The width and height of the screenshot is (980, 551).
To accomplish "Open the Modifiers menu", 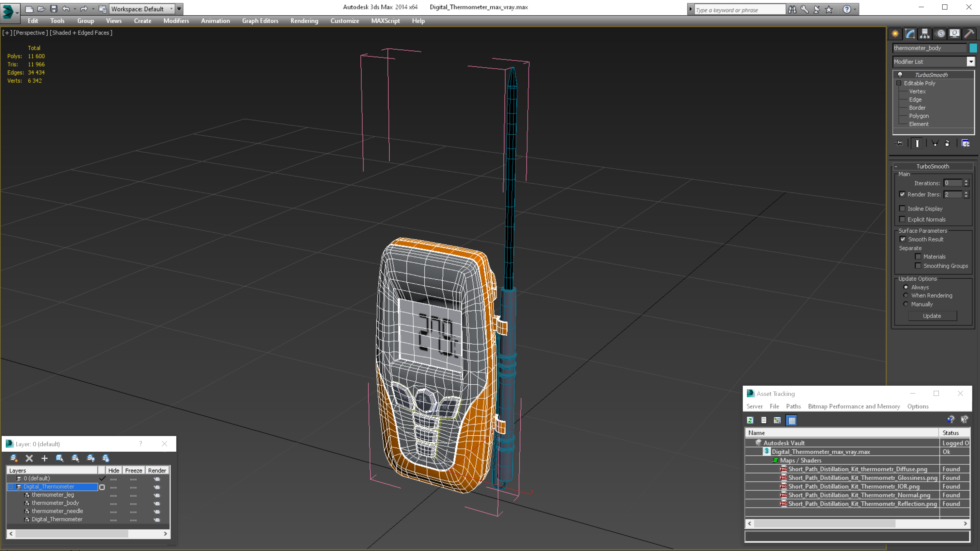I will pyautogui.click(x=176, y=21).
